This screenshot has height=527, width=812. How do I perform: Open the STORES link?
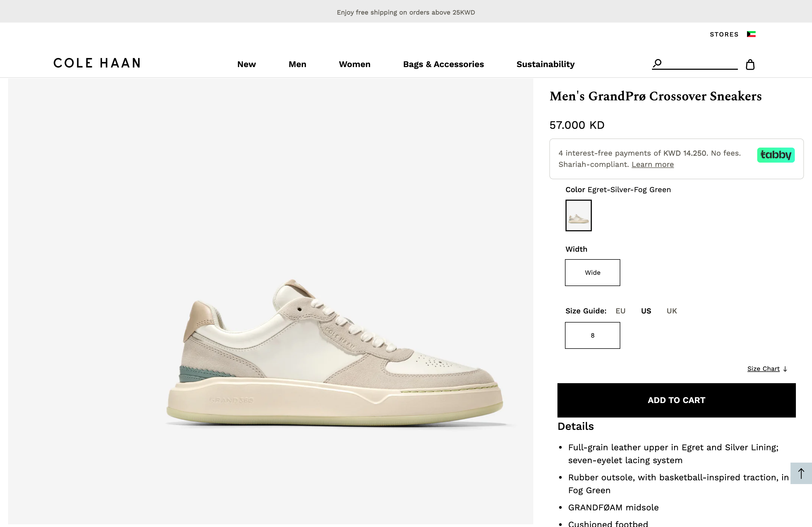coord(724,34)
